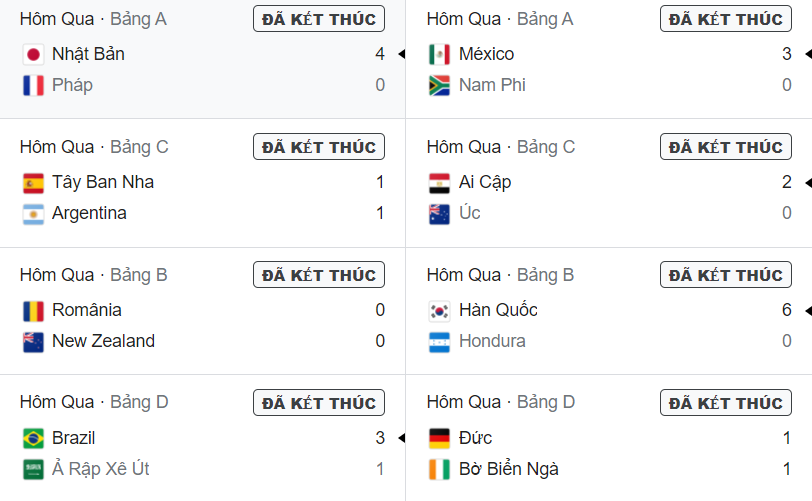This screenshot has height=501, width=812.
Task: Click the Germany flag beside Đức
Action: pos(440,439)
